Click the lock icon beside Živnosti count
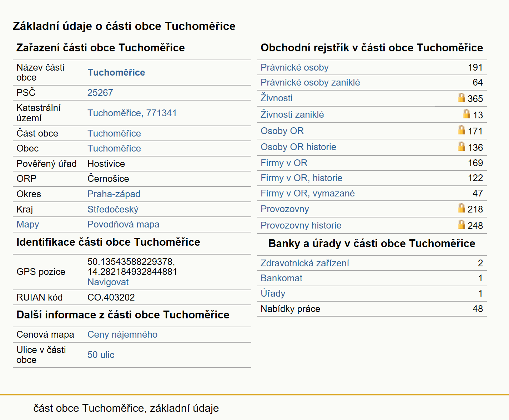Screen dimensions: 509x420 tap(462, 97)
